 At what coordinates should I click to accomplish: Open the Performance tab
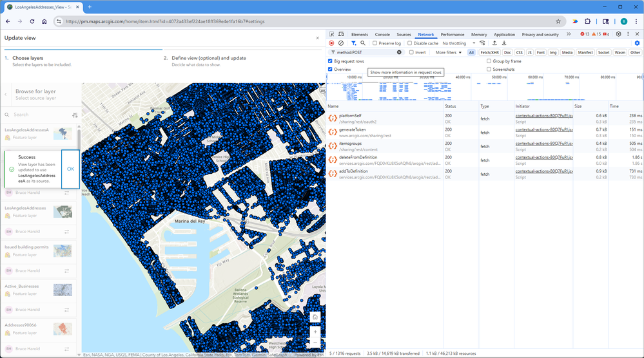coord(452,34)
